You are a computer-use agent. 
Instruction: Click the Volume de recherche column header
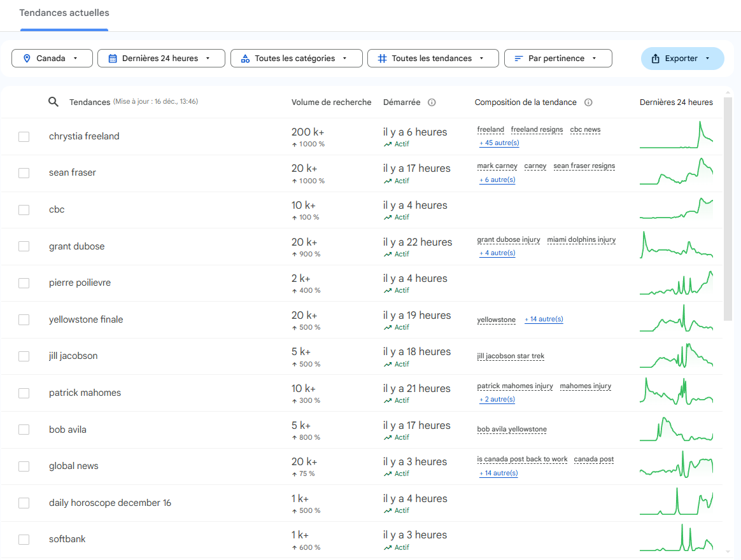point(331,102)
